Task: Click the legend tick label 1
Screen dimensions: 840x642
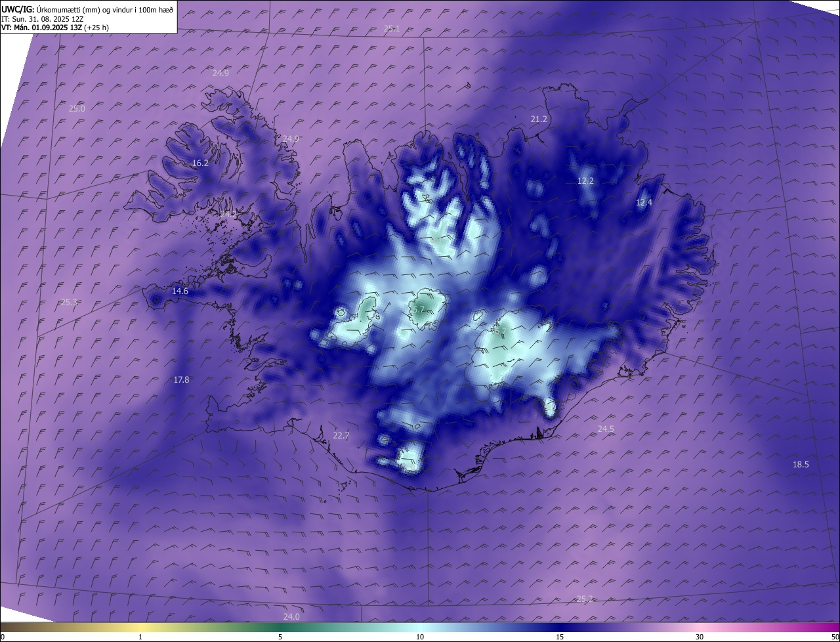Action: point(140,637)
